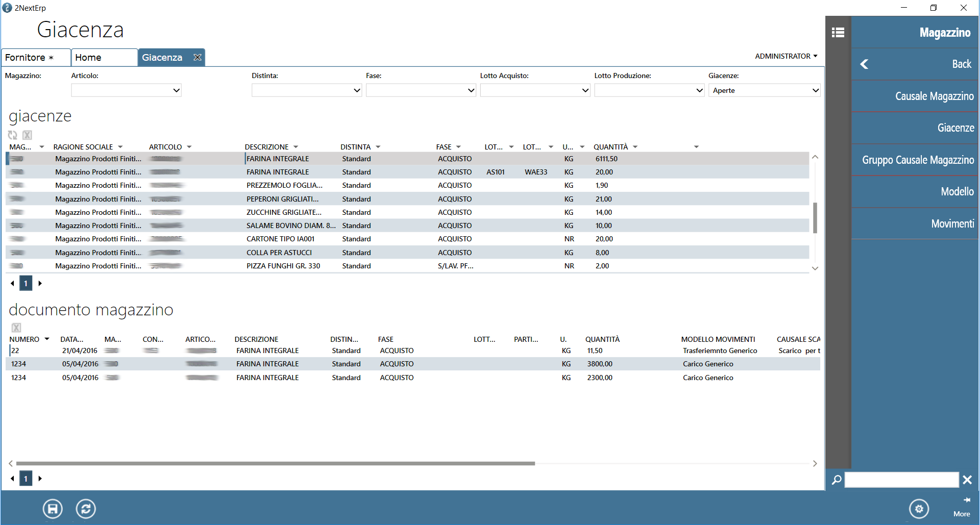Click documento magazzino Excel export icon
Screen dimensions: 980x525
point(16,328)
